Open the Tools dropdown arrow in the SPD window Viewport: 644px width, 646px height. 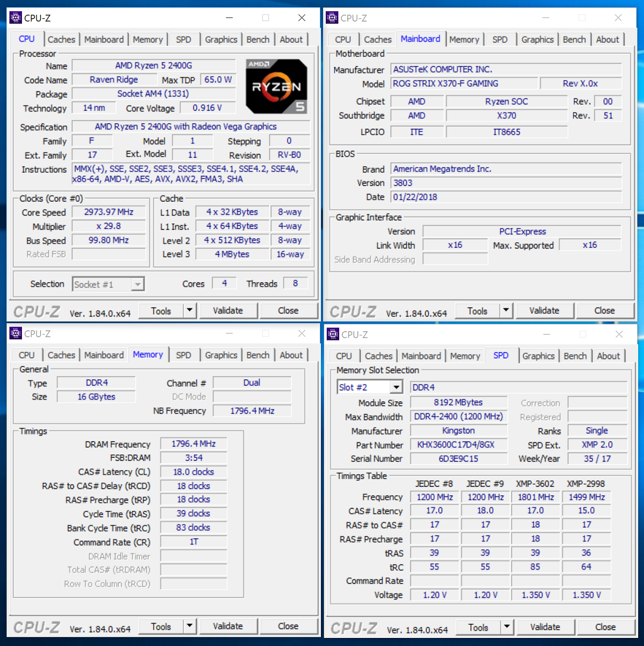point(506,627)
